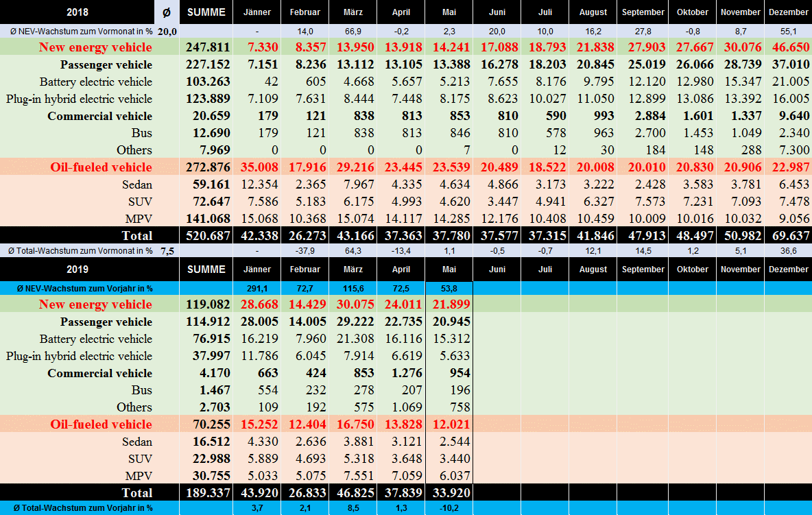The width and height of the screenshot is (812, 515).
Task: Select 2019 Commercial vehicle April "1.276"
Action: tap(407, 373)
